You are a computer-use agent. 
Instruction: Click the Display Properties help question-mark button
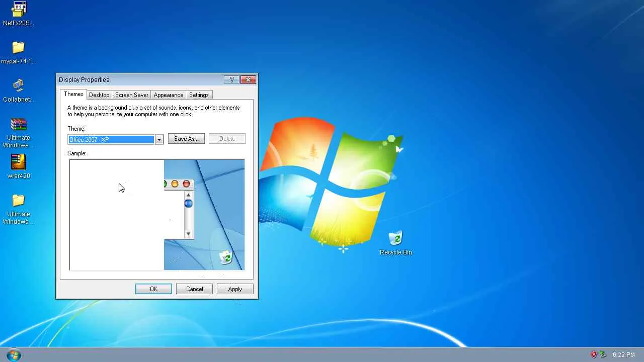(x=231, y=79)
